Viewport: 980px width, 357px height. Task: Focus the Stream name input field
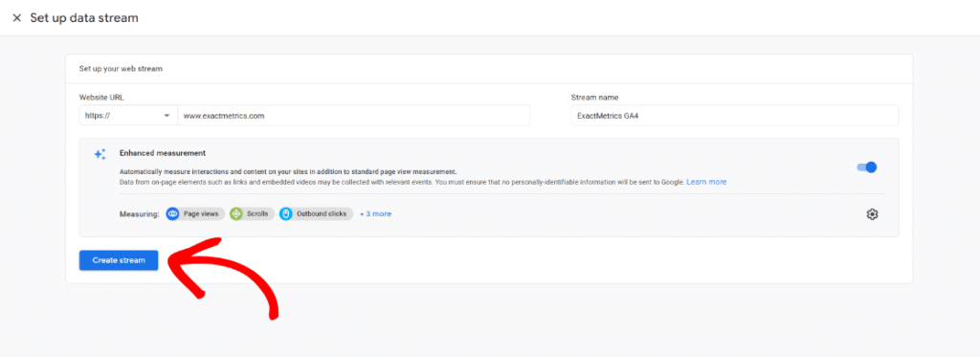click(735, 115)
